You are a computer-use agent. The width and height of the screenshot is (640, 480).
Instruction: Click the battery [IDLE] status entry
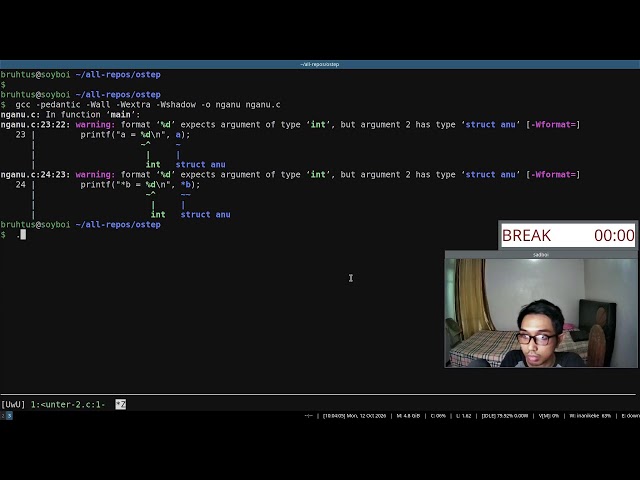[504, 416]
